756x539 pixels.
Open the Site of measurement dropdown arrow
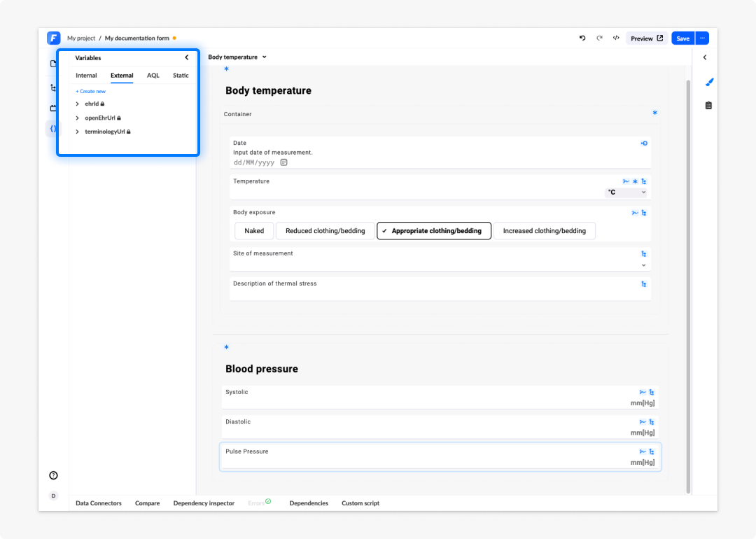(644, 265)
